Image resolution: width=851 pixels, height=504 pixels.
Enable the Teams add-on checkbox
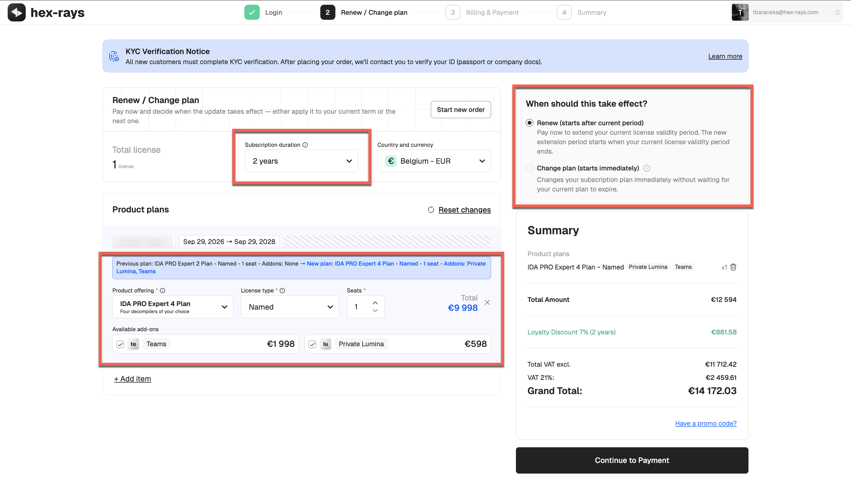(x=120, y=344)
